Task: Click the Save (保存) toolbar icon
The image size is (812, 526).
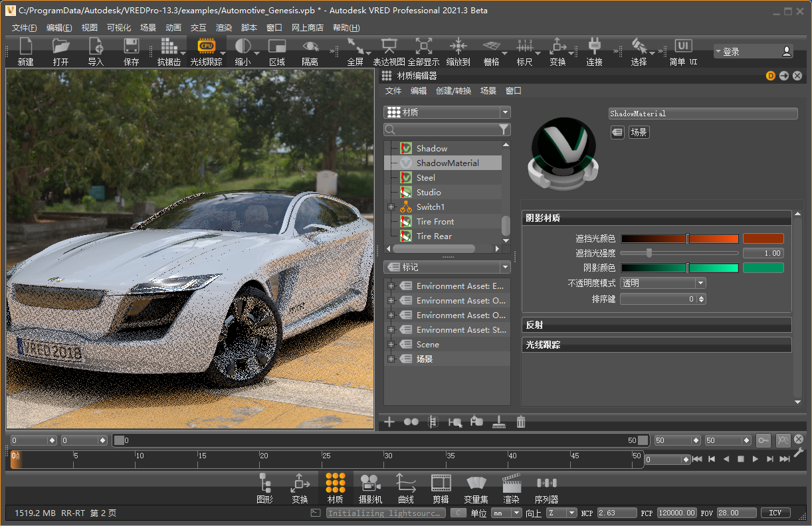Action: (131, 51)
